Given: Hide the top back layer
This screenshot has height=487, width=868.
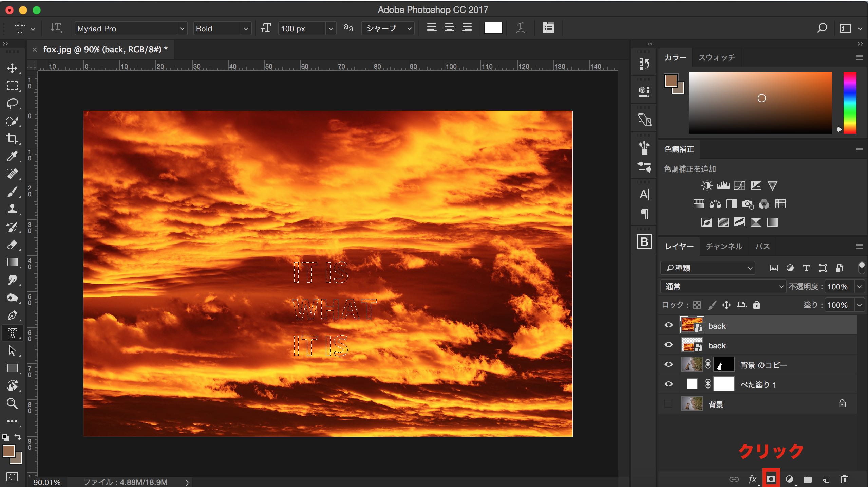Looking at the screenshot, I should point(668,325).
